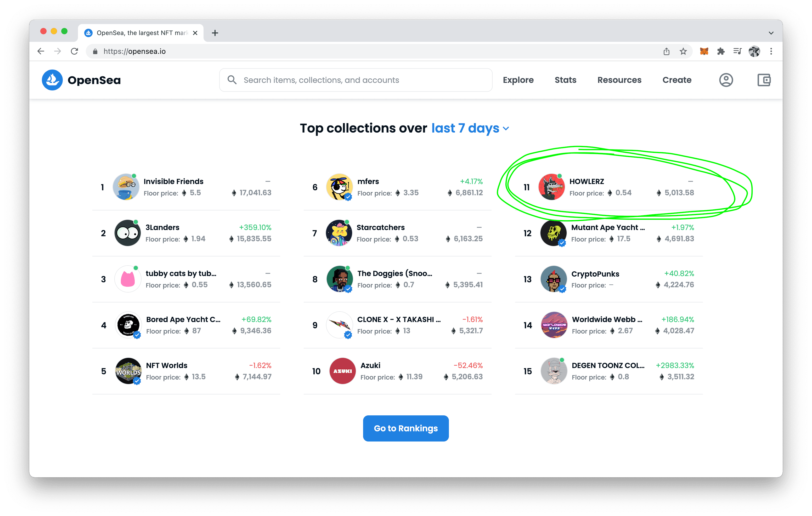This screenshot has width=812, height=516.
Task: Open the Stats menu
Action: click(566, 80)
